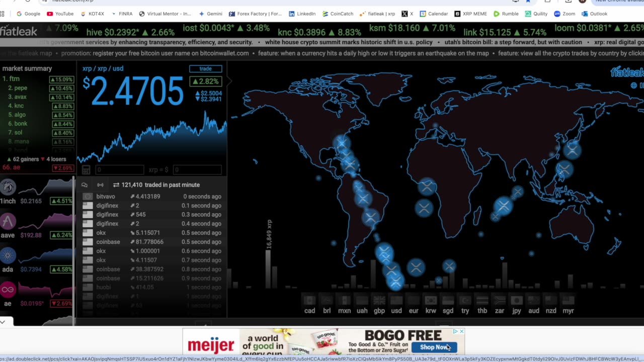Select the ae coin icon
The height and width of the screenshot is (362, 644).
[x=8, y=290]
